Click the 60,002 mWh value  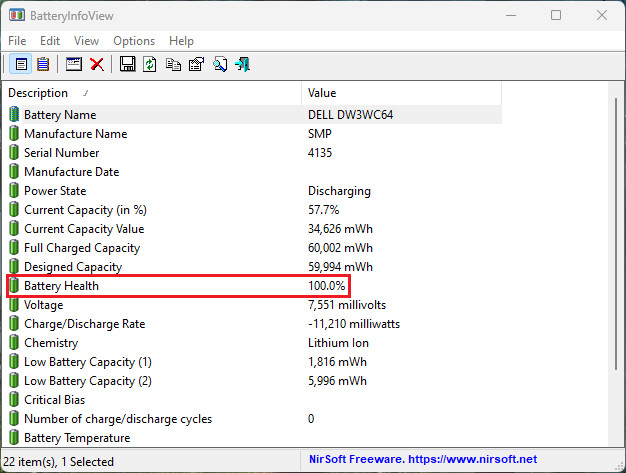click(x=340, y=248)
